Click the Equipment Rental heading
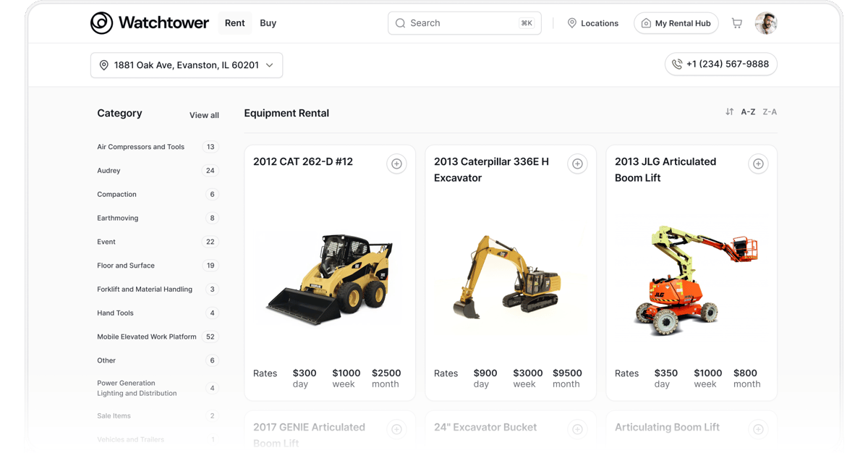868x453 pixels. (286, 113)
